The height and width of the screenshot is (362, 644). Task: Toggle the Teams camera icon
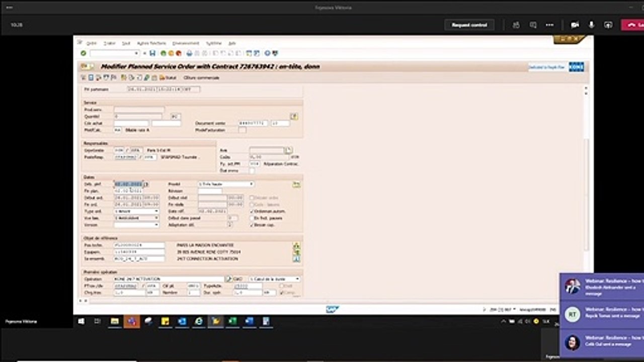[575, 25]
